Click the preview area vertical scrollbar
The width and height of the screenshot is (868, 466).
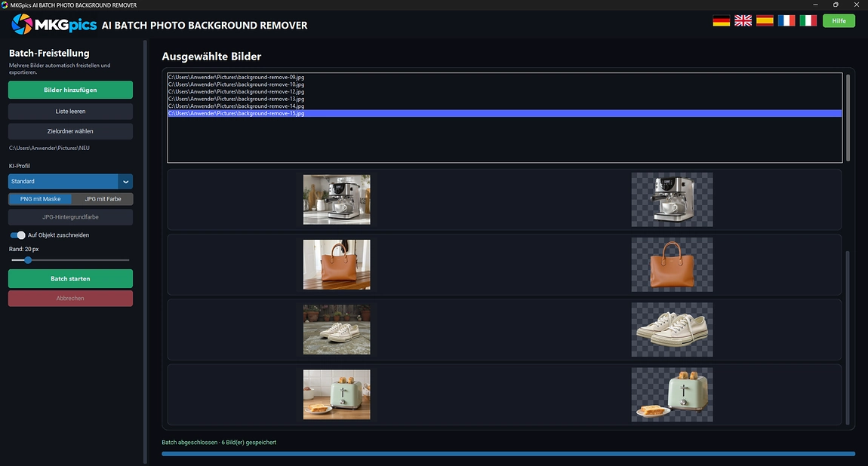pos(848,337)
